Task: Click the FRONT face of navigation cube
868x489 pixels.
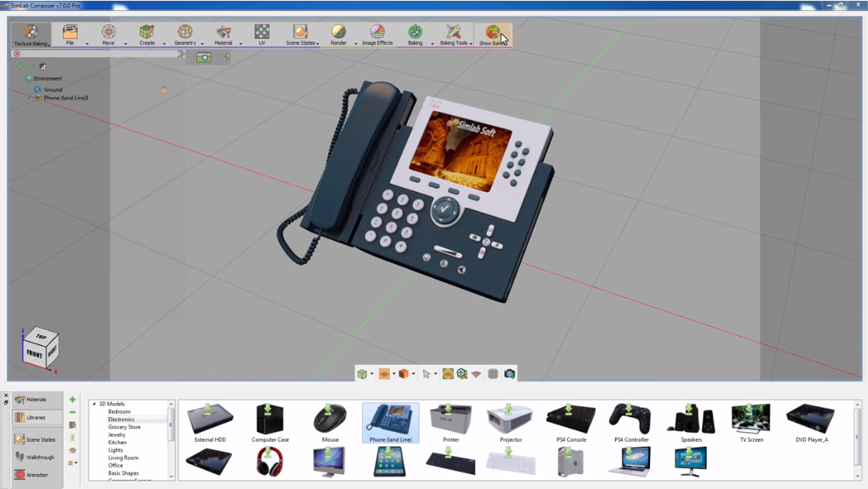Action: click(x=34, y=353)
